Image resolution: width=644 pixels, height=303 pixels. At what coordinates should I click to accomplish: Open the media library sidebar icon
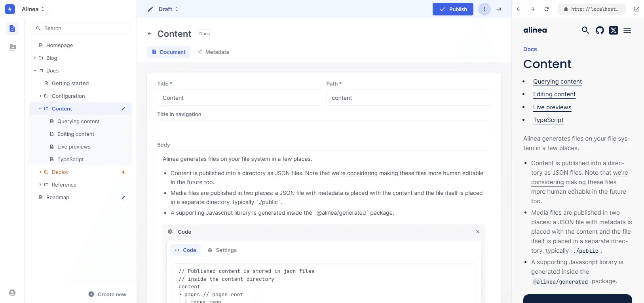pos(12,48)
